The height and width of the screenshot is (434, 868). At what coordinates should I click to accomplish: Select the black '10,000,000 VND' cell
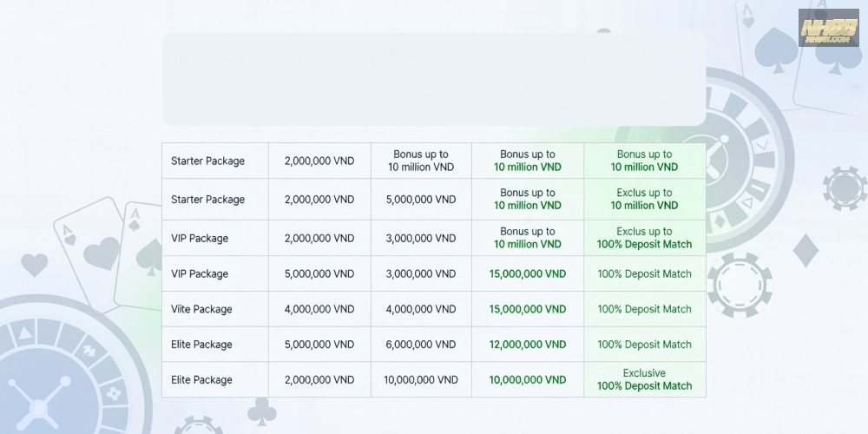(x=421, y=380)
